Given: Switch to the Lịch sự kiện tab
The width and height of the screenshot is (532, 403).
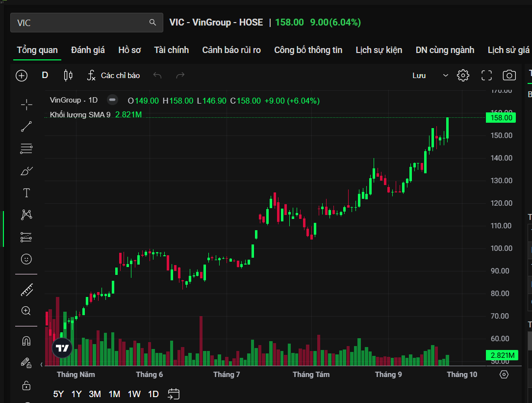Looking at the screenshot, I should coord(379,50).
